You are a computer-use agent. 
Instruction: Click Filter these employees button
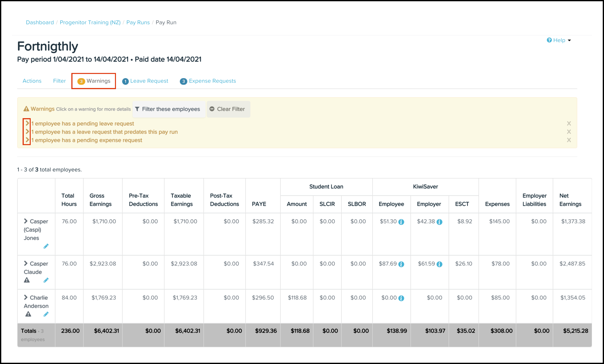pyautogui.click(x=168, y=109)
